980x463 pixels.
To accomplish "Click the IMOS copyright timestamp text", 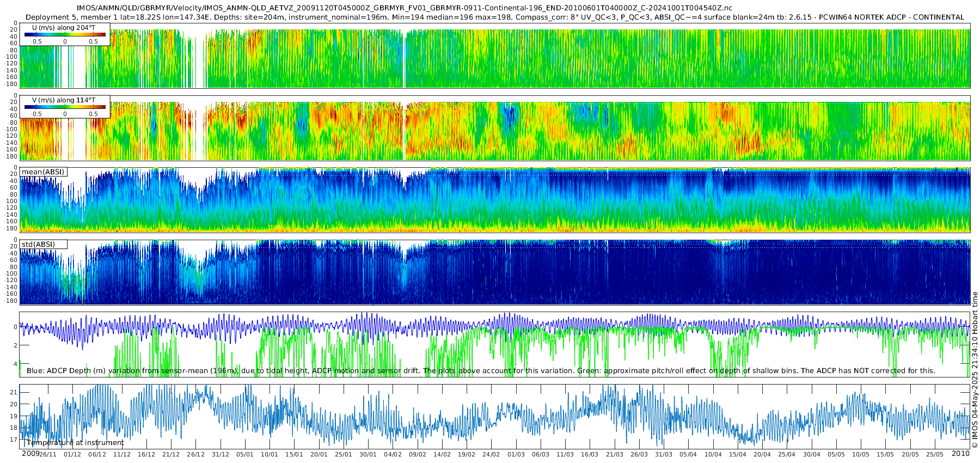I will (x=975, y=370).
